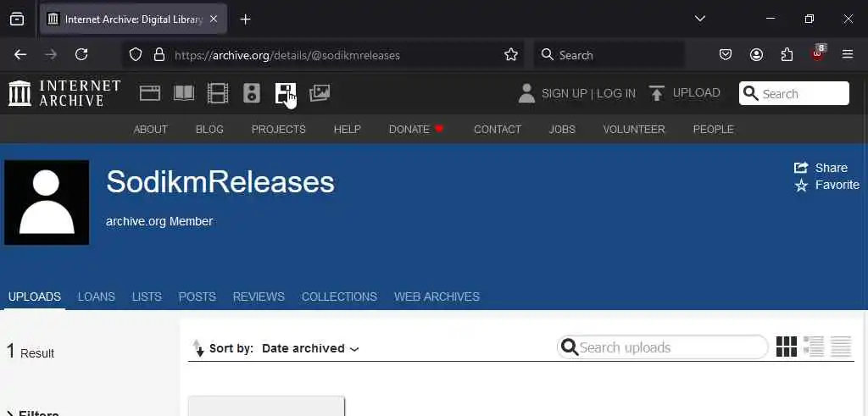Bookmark this page with star

511,55
